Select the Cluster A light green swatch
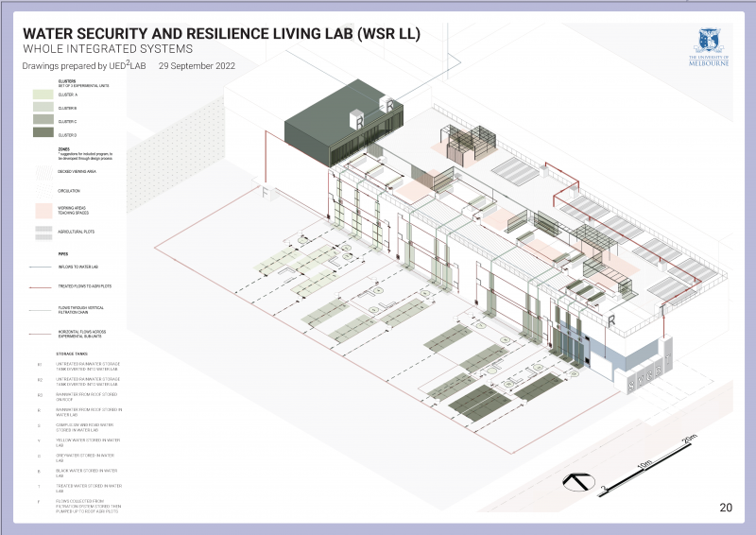756x535 pixels. pyautogui.click(x=43, y=95)
